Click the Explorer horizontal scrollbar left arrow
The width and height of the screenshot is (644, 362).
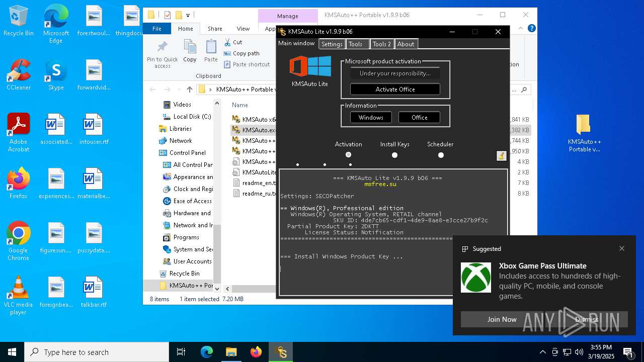[x=227, y=289]
